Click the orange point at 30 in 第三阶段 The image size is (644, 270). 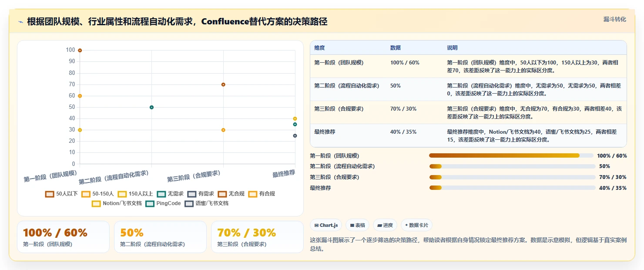click(223, 130)
